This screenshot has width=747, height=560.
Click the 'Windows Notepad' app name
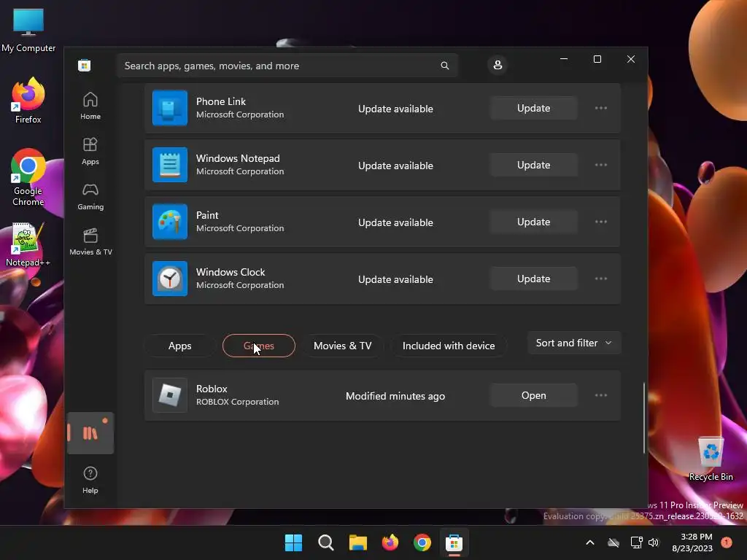(x=238, y=158)
